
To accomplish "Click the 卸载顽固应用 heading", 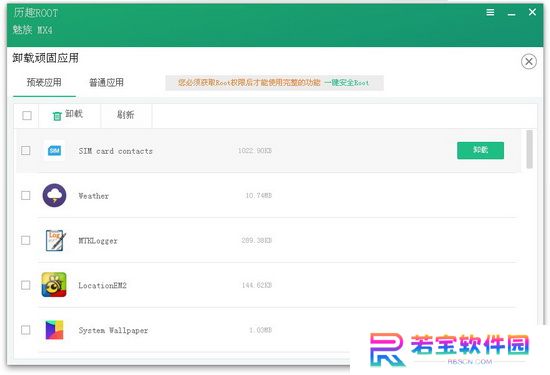I will (45, 58).
